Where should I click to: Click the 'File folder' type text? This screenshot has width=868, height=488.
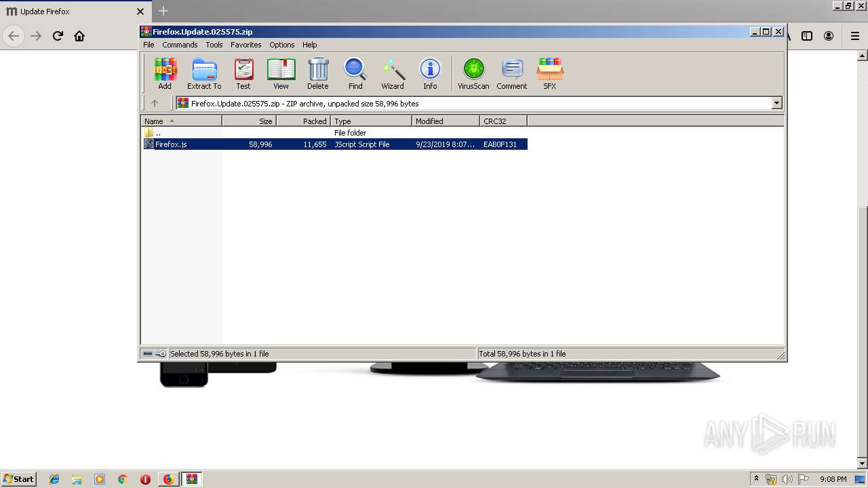(x=350, y=133)
